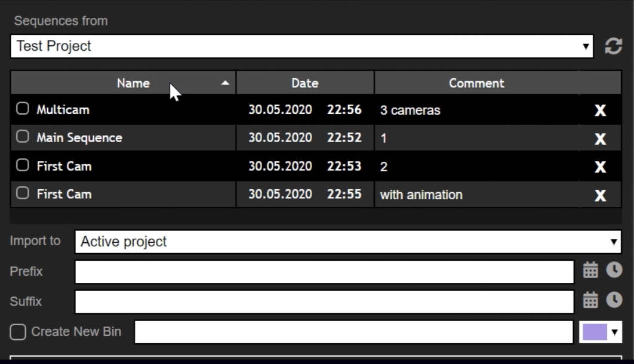Image resolution: width=634 pixels, height=364 pixels.
Task: Click the Sequences from label
Action: tap(61, 21)
